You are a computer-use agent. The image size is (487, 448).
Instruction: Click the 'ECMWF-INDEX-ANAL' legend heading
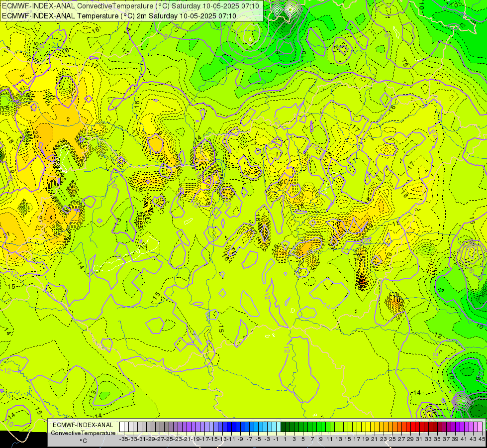click(83, 425)
